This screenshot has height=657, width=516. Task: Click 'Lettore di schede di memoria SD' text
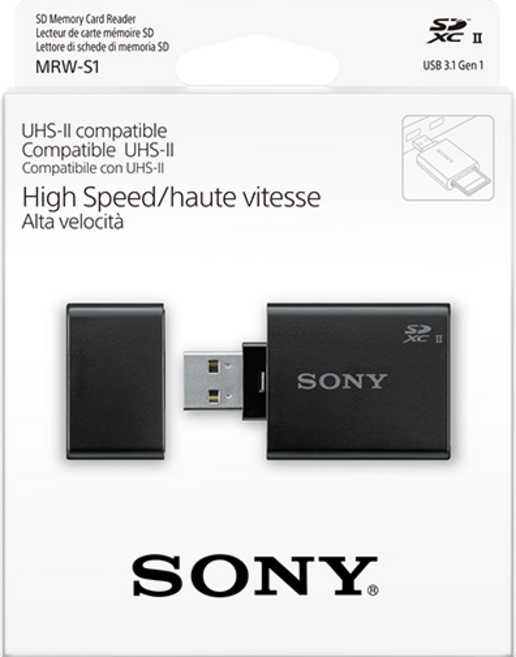pos(102,47)
